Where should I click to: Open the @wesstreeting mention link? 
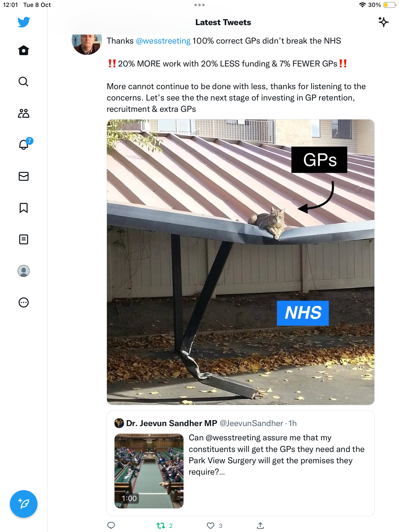pos(163,41)
